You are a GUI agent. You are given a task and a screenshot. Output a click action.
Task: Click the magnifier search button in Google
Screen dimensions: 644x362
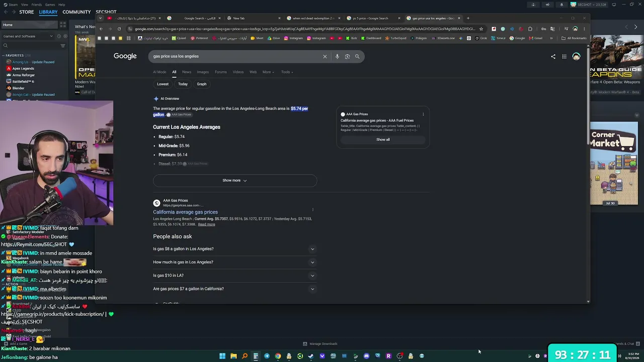pyautogui.click(x=357, y=56)
